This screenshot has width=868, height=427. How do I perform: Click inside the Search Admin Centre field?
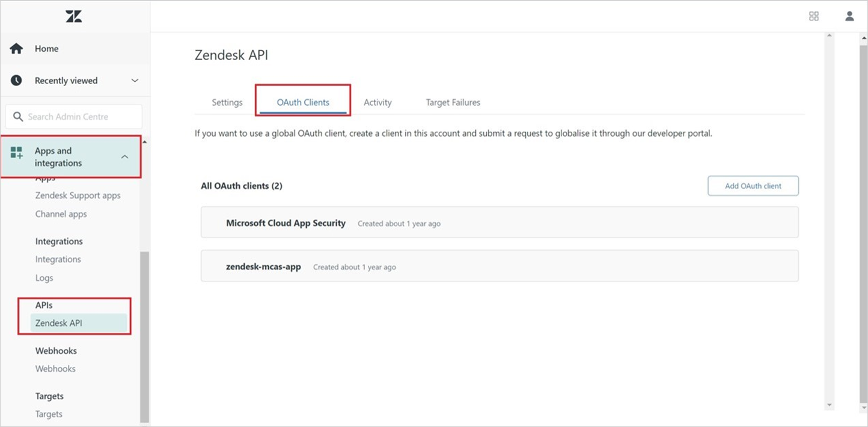pyautogui.click(x=78, y=116)
